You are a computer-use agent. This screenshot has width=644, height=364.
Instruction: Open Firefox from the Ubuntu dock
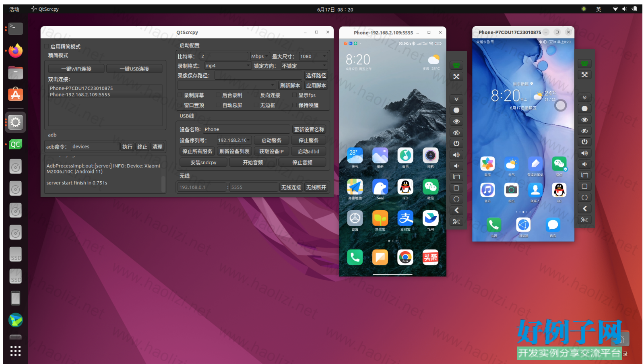pos(15,51)
